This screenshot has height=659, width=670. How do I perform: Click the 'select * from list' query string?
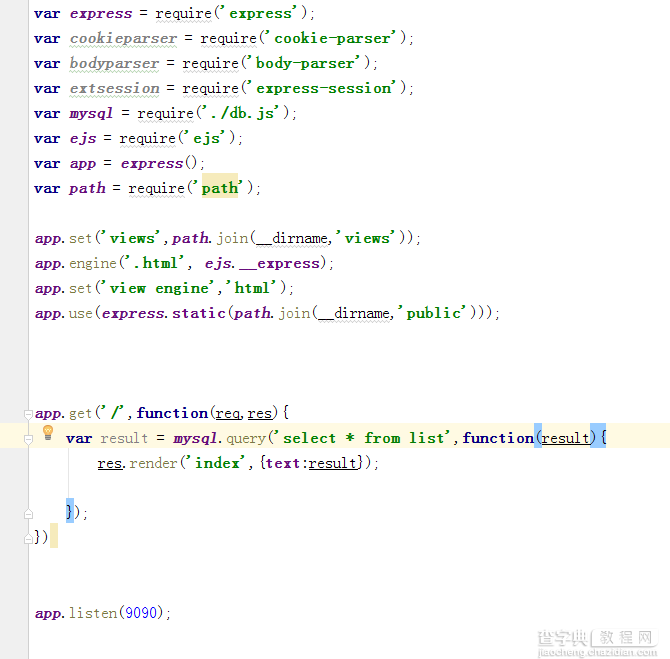pos(363,438)
